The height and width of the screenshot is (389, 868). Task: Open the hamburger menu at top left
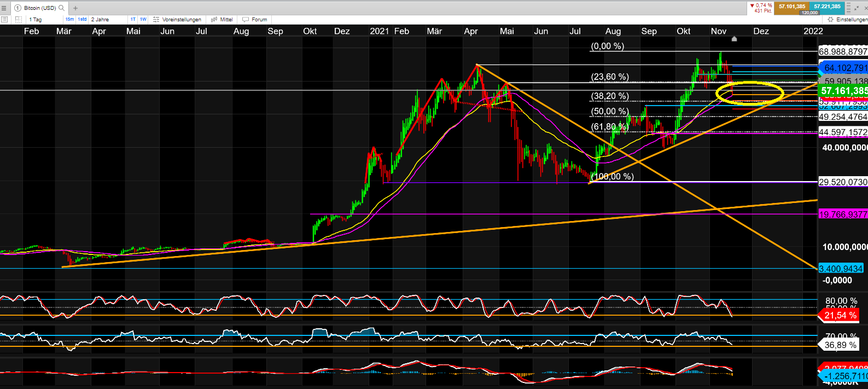click(x=4, y=8)
